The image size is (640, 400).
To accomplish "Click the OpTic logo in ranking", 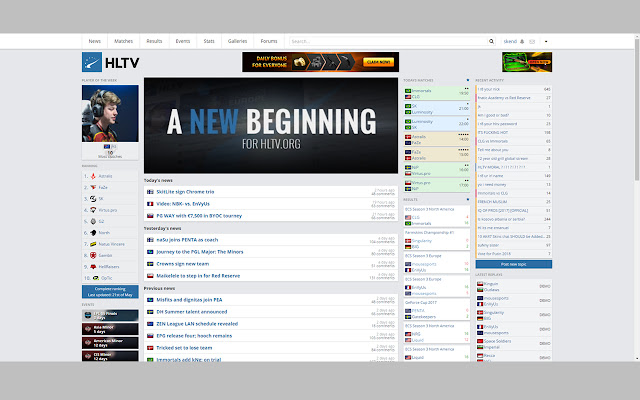I will point(96,278).
